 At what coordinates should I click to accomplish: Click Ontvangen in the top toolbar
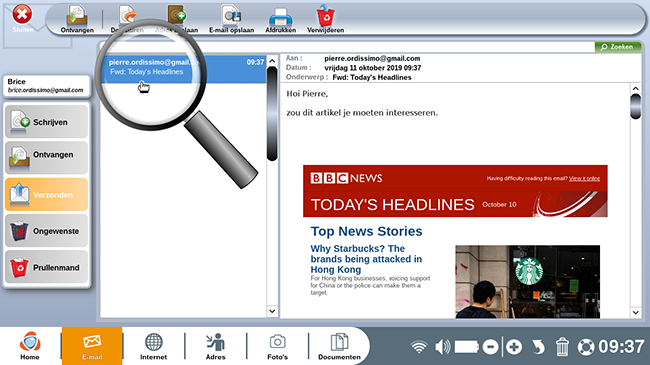click(77, 19)
